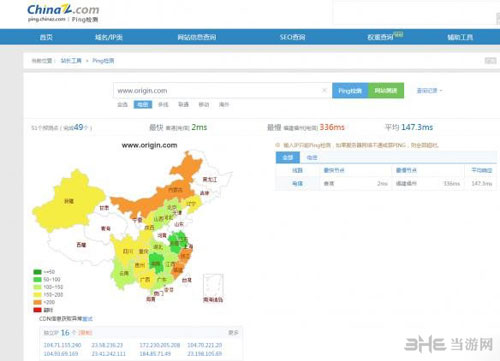
Task: Click the ChinaZ.com logo
Action: 63,10
